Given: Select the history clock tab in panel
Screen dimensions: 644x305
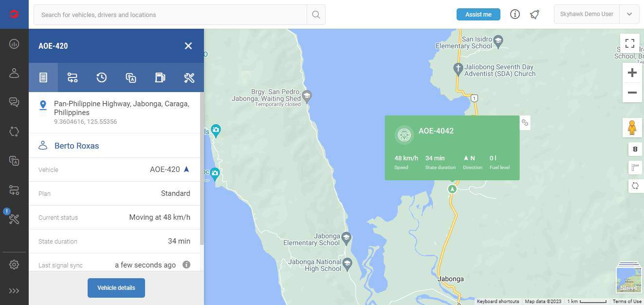Looking at the screenshot, I should pos(102,77).
